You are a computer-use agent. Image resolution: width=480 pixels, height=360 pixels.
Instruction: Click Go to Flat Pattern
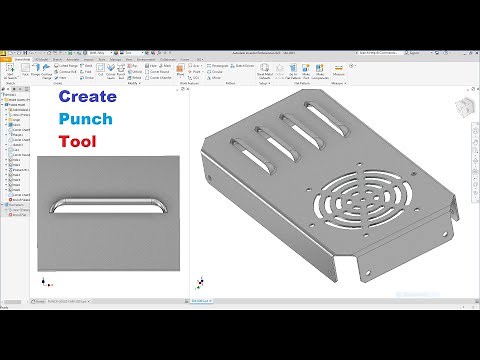[x=293, y=71]
